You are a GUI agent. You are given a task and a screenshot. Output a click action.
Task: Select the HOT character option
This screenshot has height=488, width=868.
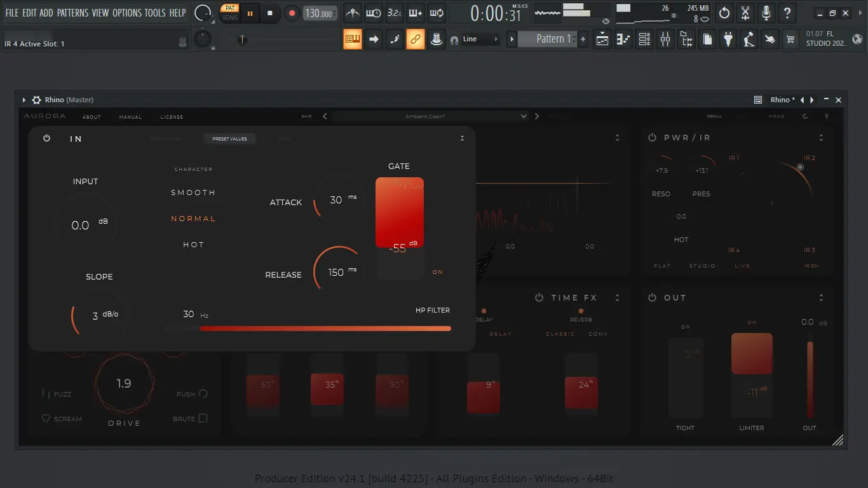(x=193, y=245)
